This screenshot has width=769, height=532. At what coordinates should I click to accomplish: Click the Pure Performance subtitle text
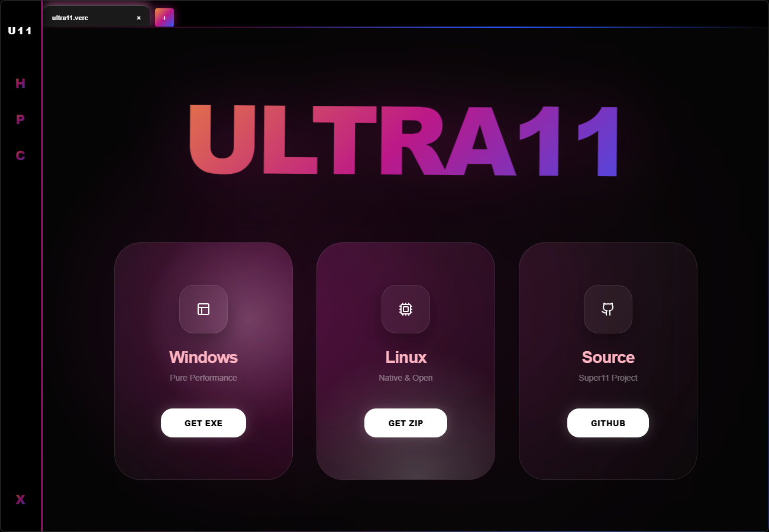[203, 378]
